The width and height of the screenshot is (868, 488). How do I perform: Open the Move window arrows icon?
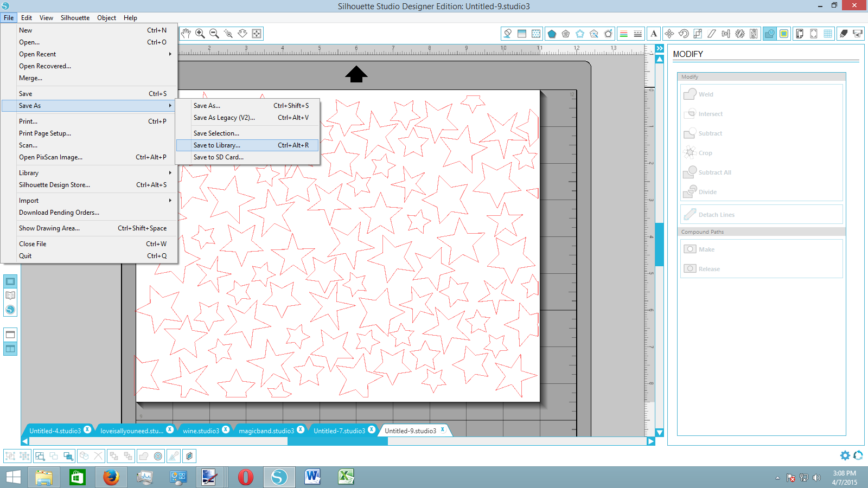click(669, 34)
